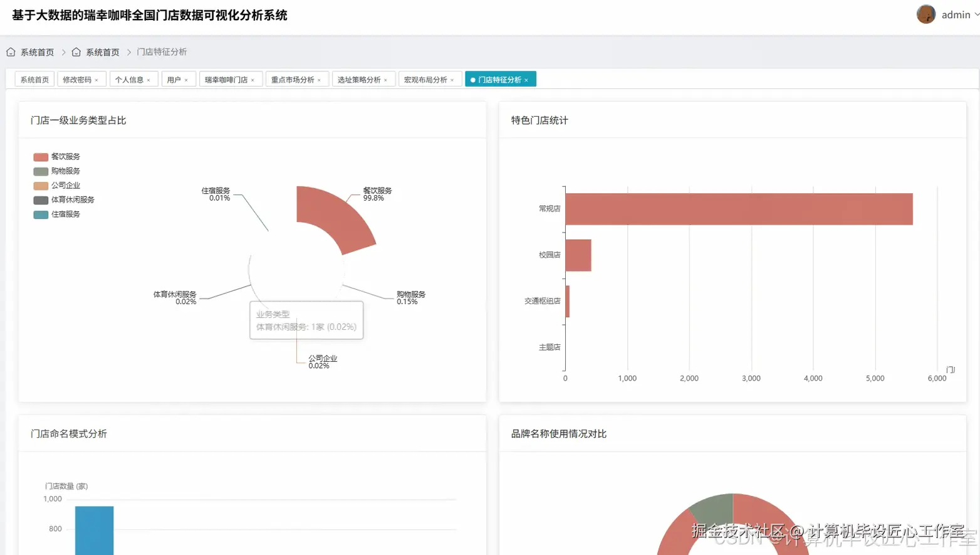980x555 pixels.
Task: Select the highlighted 门店特征分析 tab label
Action: point(499,80)
